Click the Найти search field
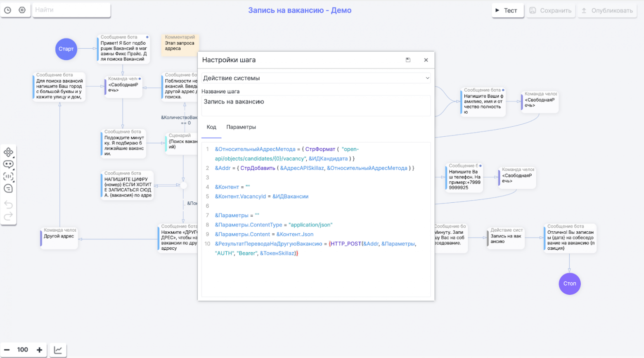This screenshot has width=644, height=358. tap(71, 10)
